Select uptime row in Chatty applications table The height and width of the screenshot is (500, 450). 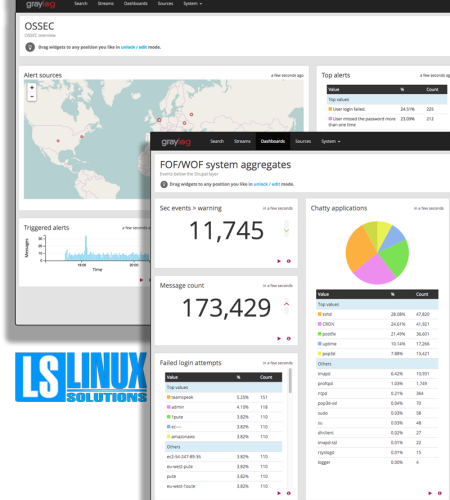click(377, 344)
